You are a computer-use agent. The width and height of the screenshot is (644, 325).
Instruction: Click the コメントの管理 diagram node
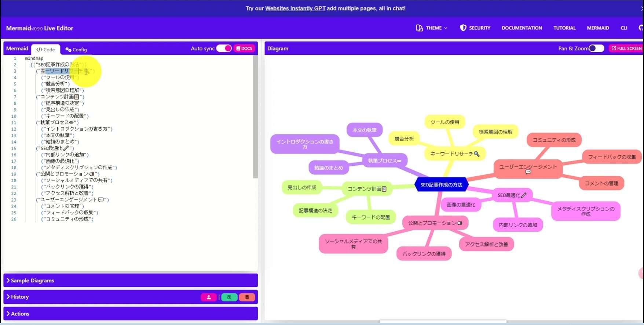point(601,183)
